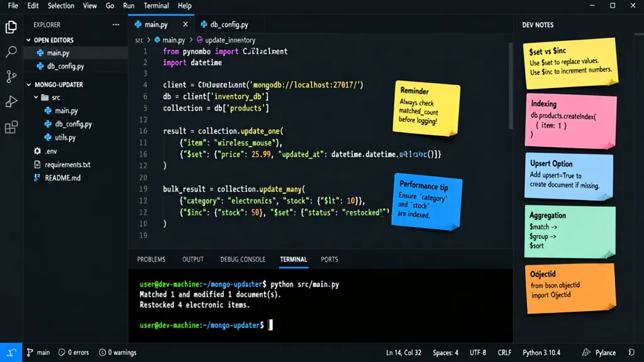The width and height of the screenshot is (644, 362).
Task: Click src in the breadcrumb path
Action: click(x=139, y=40)
